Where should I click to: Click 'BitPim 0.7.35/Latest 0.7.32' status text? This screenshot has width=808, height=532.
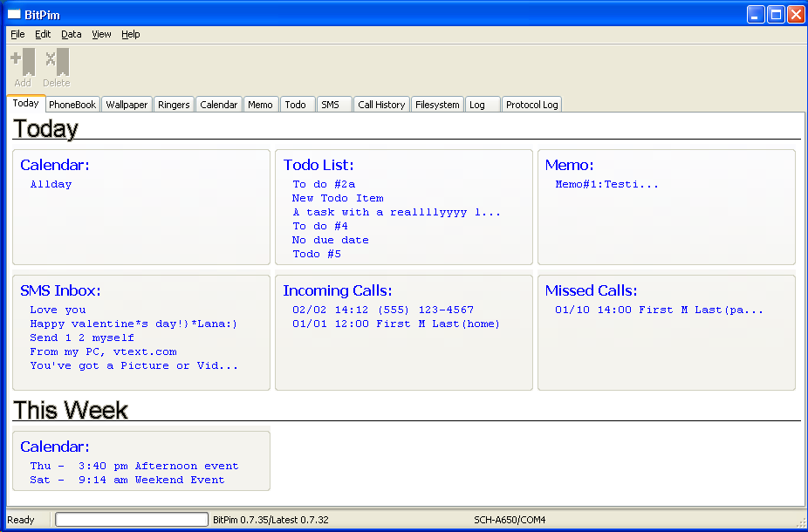pyautogui.click(x=271, y=520)
